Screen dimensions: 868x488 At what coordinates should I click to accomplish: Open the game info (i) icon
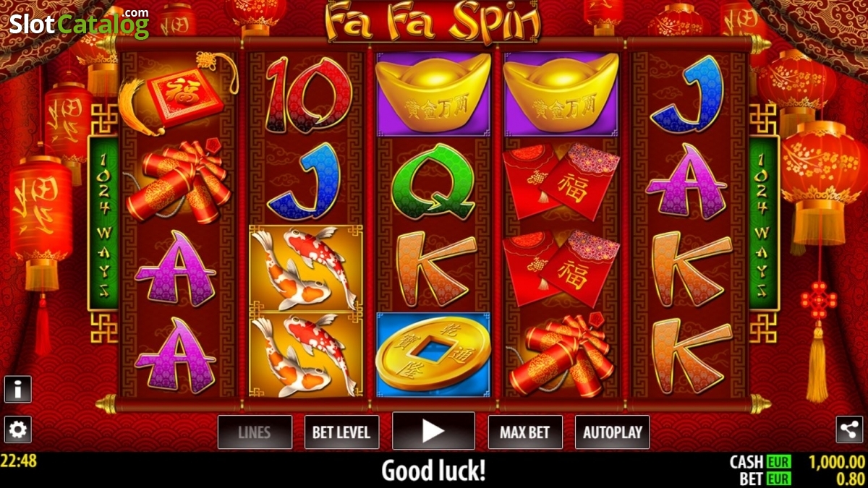[17, 389]
